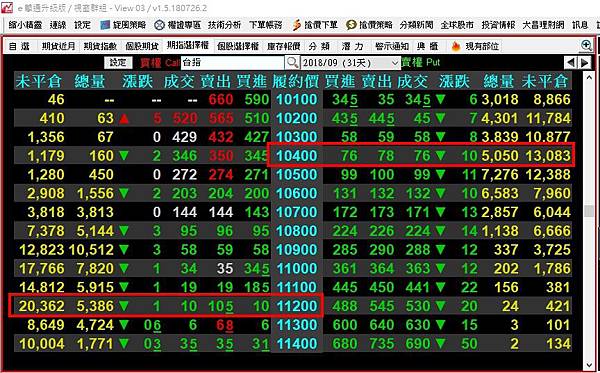Click put open interest value 11,784
Image resolution: width=600 pixels, height=373 pixels.
(548, 118)
